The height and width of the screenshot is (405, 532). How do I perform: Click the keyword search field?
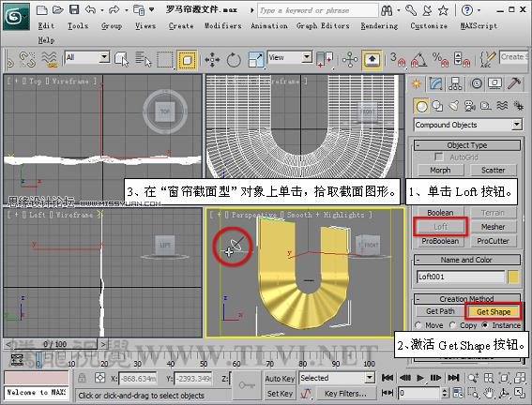click(x=318, y=10)
